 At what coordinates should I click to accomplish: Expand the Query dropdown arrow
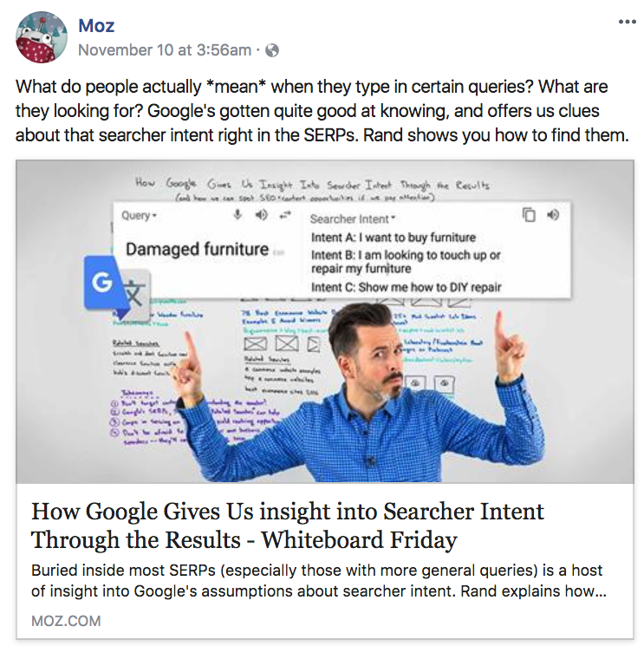point(154,216)
